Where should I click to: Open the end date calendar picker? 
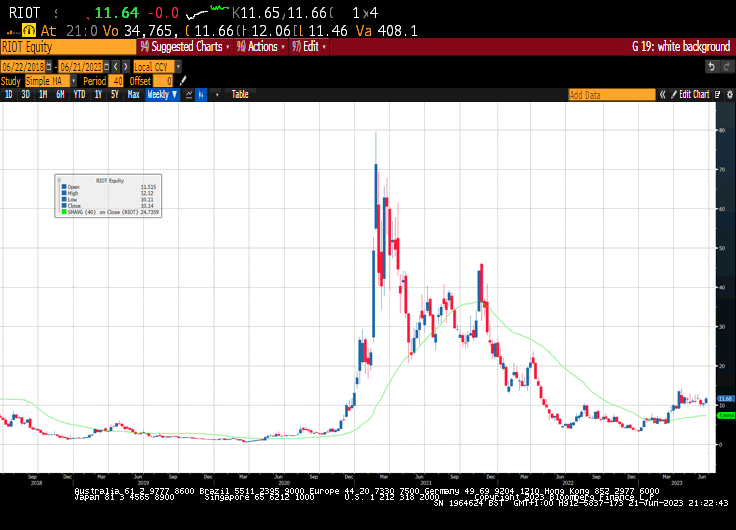(107, 67)
